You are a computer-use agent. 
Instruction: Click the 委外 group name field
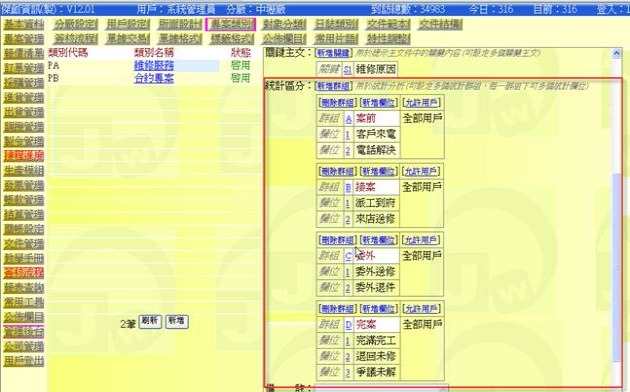(x=376, y=255)
